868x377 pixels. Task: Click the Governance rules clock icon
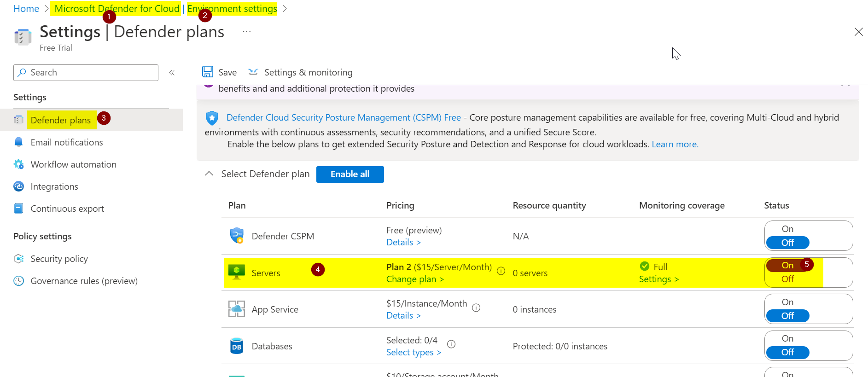[18, 281]
